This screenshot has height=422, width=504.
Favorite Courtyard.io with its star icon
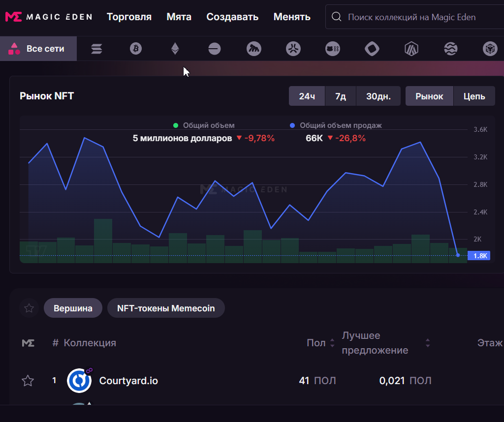coord(28,381)
